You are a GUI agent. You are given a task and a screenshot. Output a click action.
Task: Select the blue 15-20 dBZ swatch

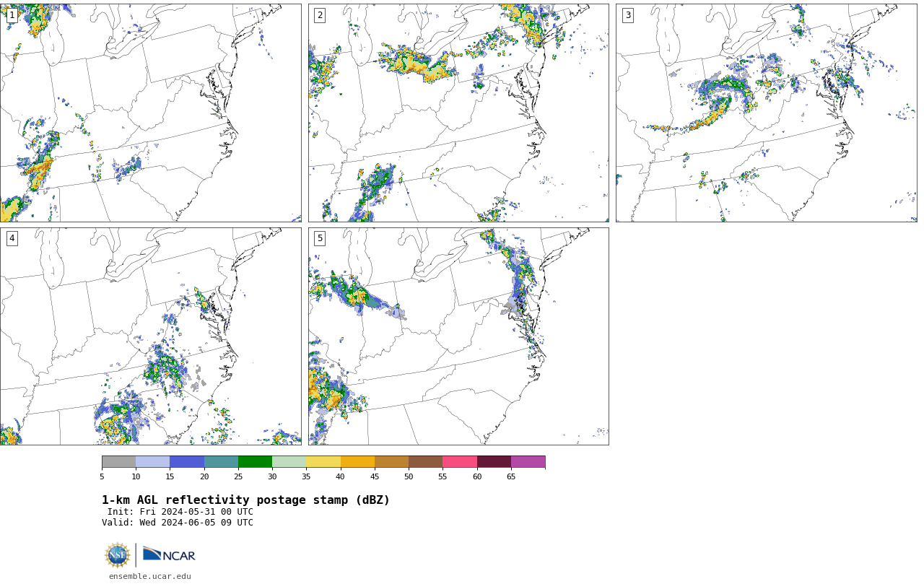[x=187, y=462]
